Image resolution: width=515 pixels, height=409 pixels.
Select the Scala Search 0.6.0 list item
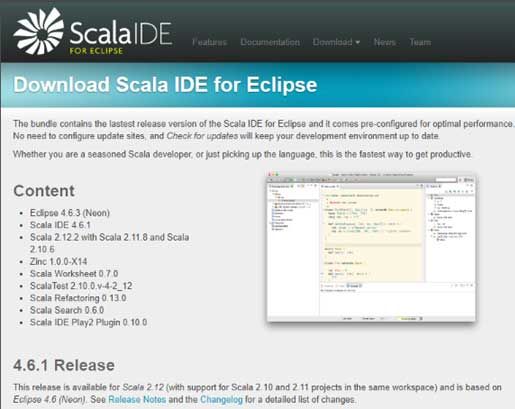click(x=67, y=310)
